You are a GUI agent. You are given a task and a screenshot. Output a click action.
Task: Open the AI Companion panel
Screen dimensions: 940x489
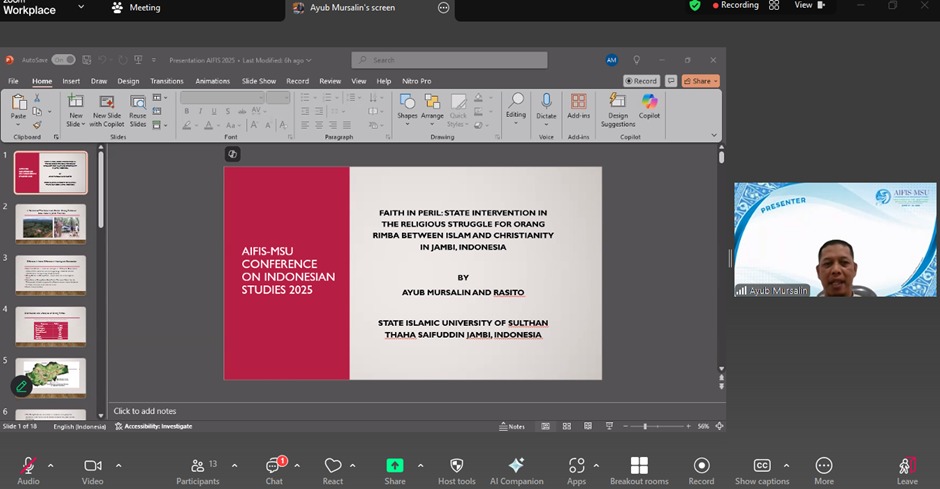[516, 466]
